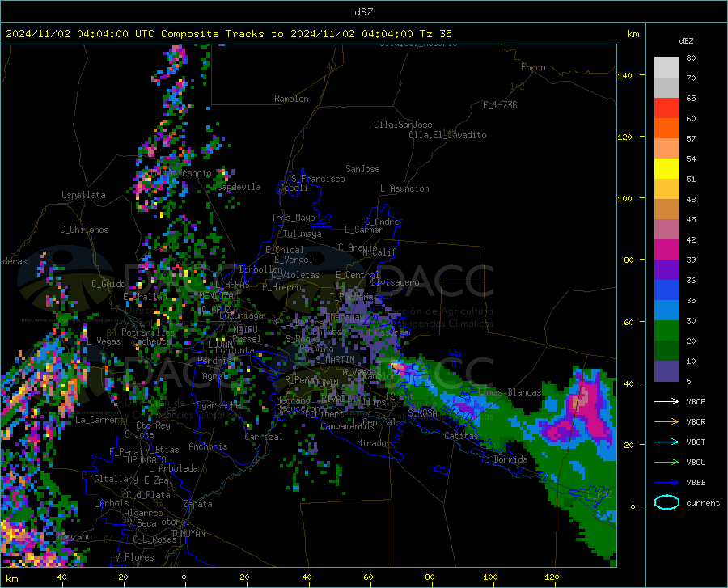This screenshot has width=728, height=588.
Task: Click the -40 tick on horizontal axis
Action: click(59, 577)
